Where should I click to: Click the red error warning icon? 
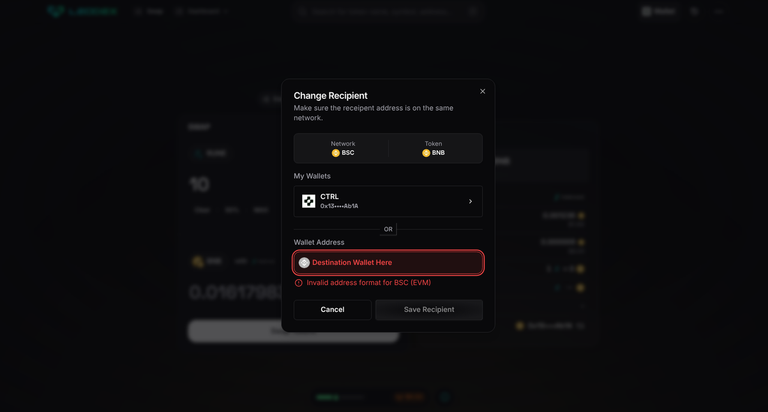tap(298, 283)
